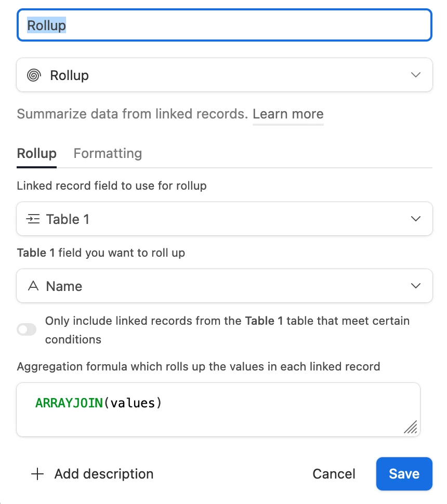Open the Learn more link

[x=288, y=114]
